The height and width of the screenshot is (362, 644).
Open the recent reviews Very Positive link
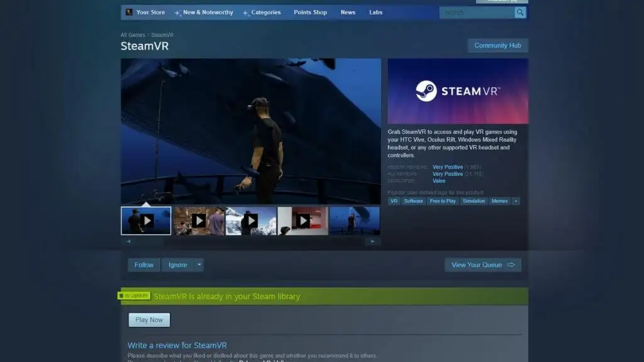point(448,167)
